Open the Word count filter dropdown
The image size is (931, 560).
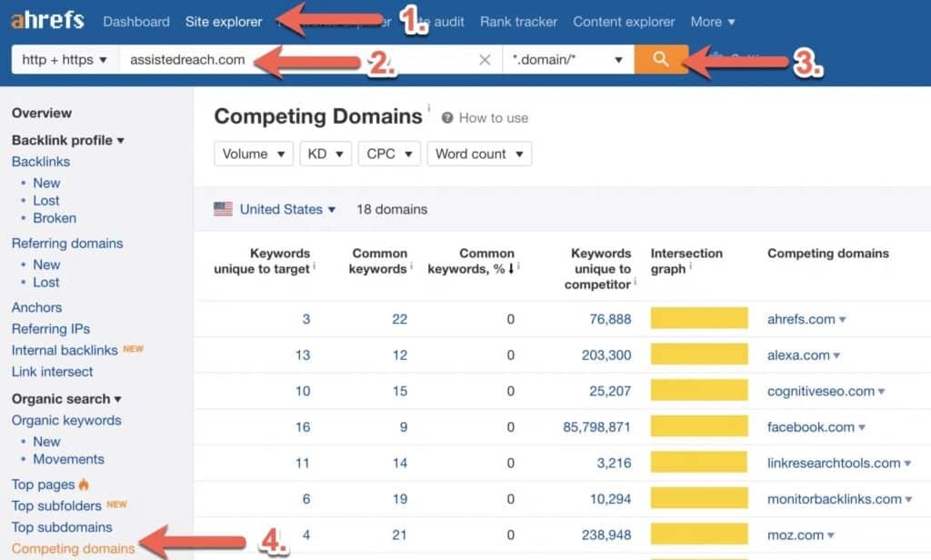point(479,154)
